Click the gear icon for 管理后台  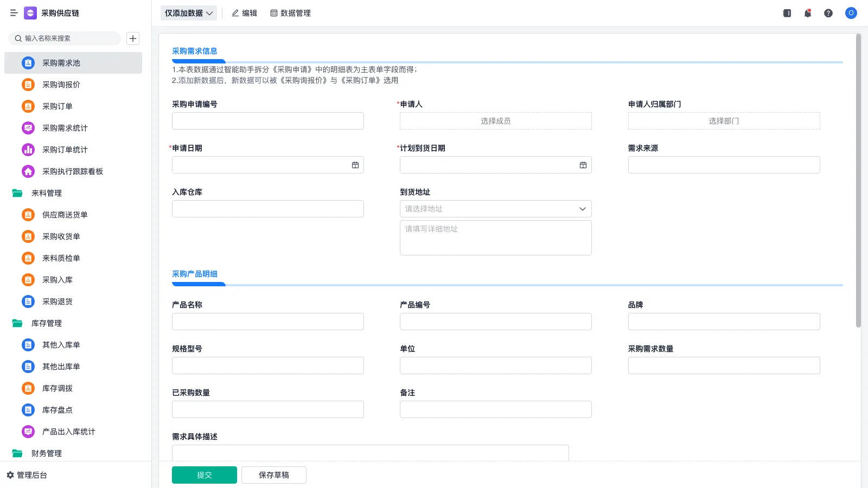coord(10,475)
